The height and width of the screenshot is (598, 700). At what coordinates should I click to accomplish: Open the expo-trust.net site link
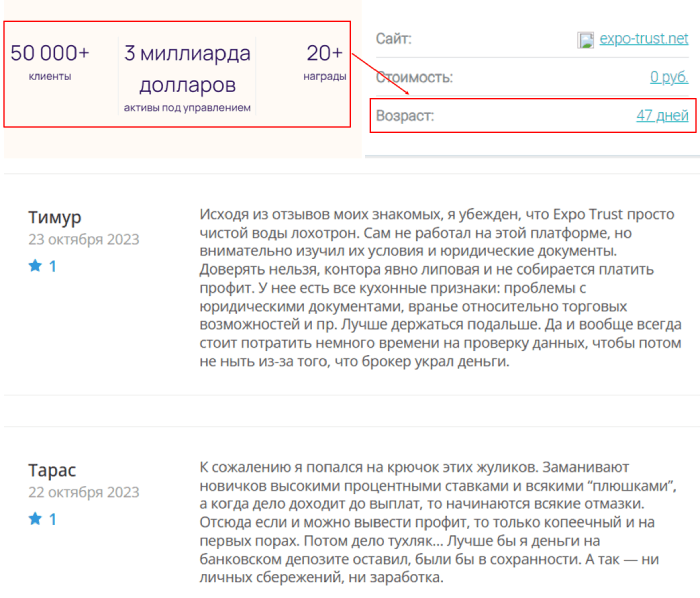pos(643,39)
